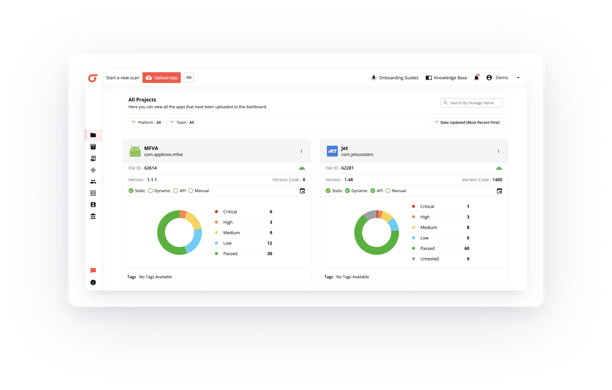This screenshot has height=390, width=612.
Task: Open the document icon in the sidebar
Action: (93, 158)
